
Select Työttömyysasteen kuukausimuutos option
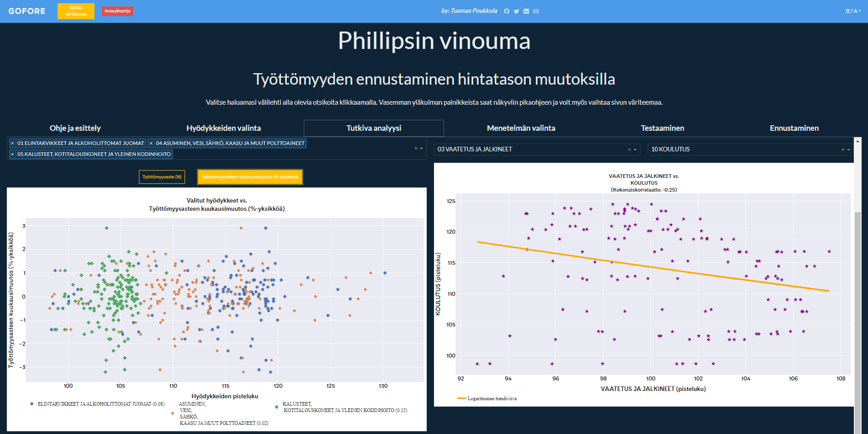250,177
